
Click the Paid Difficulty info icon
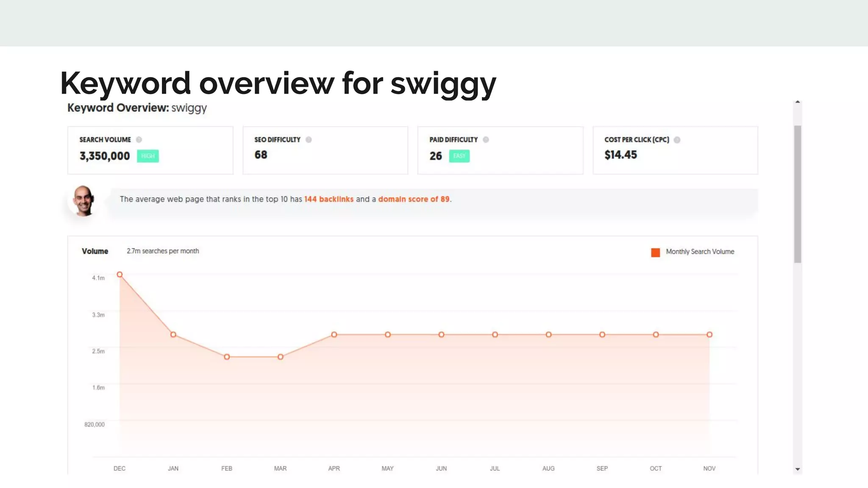pos(486,140)
